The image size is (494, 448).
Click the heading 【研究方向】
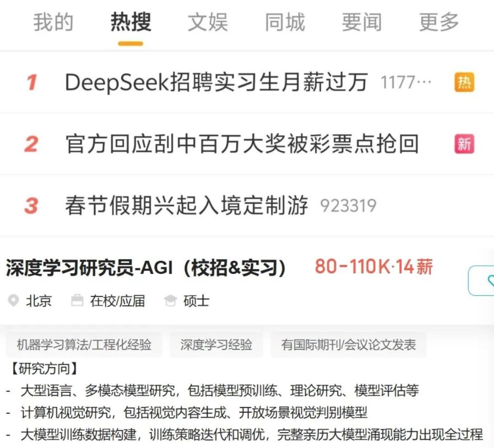(x=44, y=368)
